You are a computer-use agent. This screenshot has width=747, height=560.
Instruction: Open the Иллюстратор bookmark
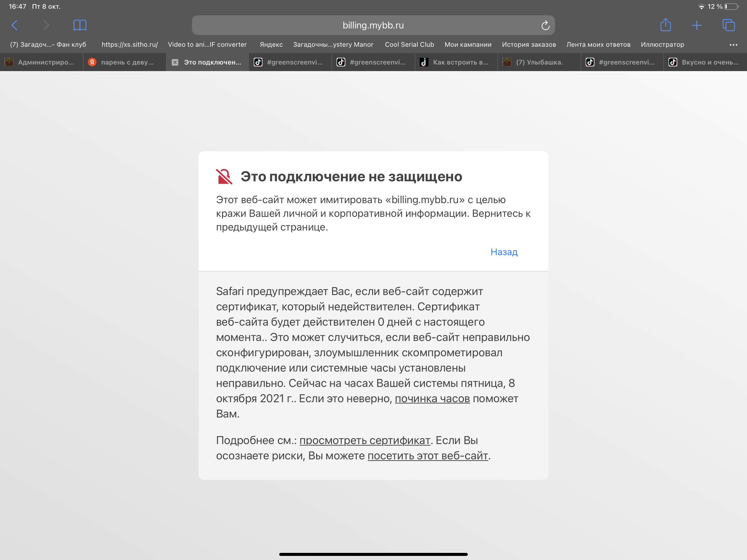662,45
